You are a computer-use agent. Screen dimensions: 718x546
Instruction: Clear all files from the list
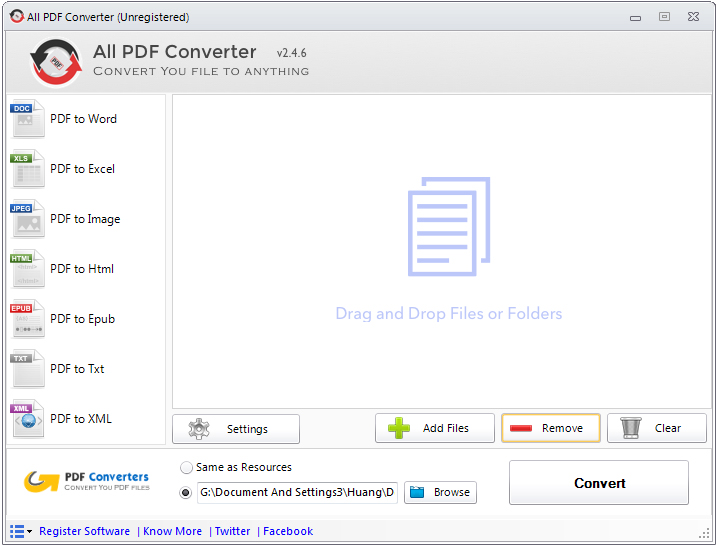pyautogui.click(x=657, y=428)
